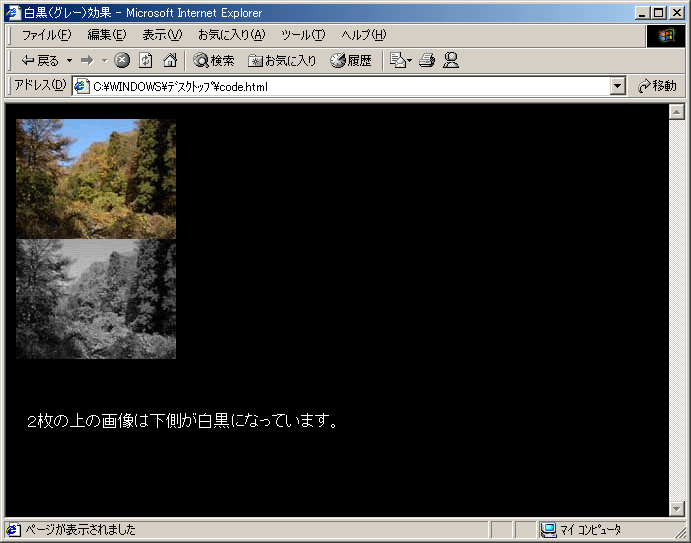Viewport: 691px width, 543px height.
Task: Show the 履歴 history pane
Action: pos(351,60)
